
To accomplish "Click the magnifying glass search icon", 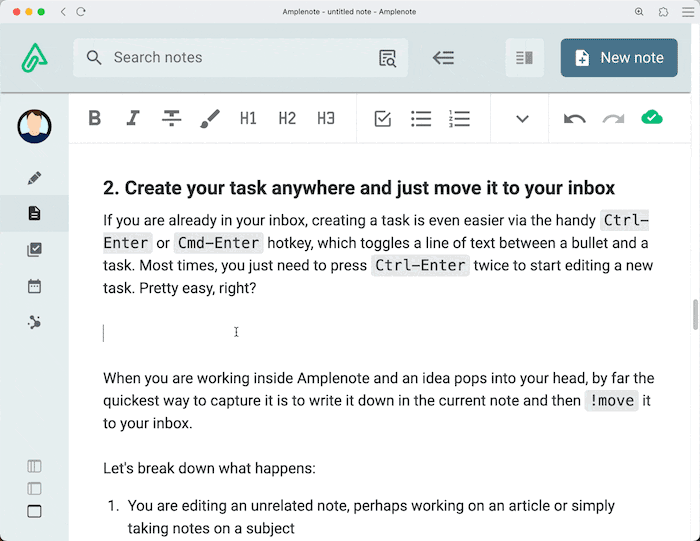I will tap(94, 58).
